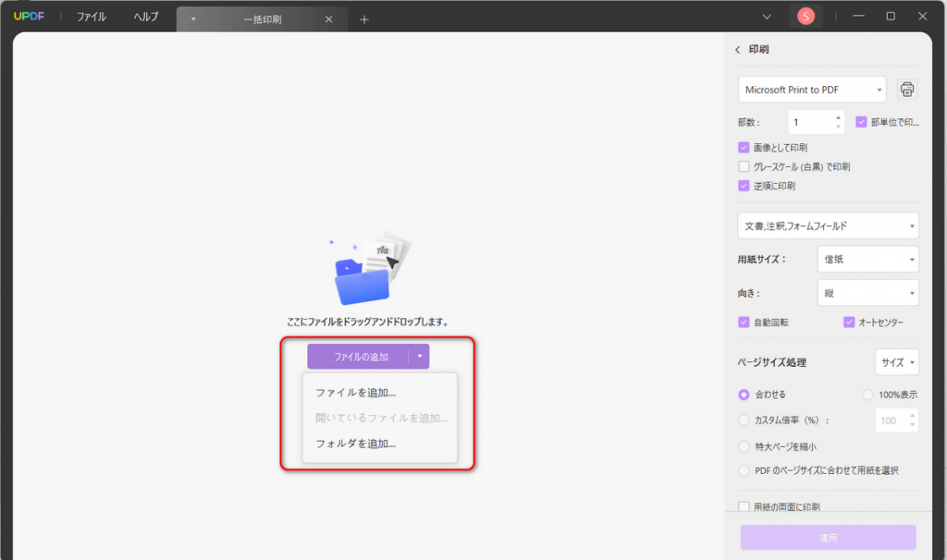The image size is (947, 560).
Task: Switch to the 一括印刷 tab
Action: [262, 19]
